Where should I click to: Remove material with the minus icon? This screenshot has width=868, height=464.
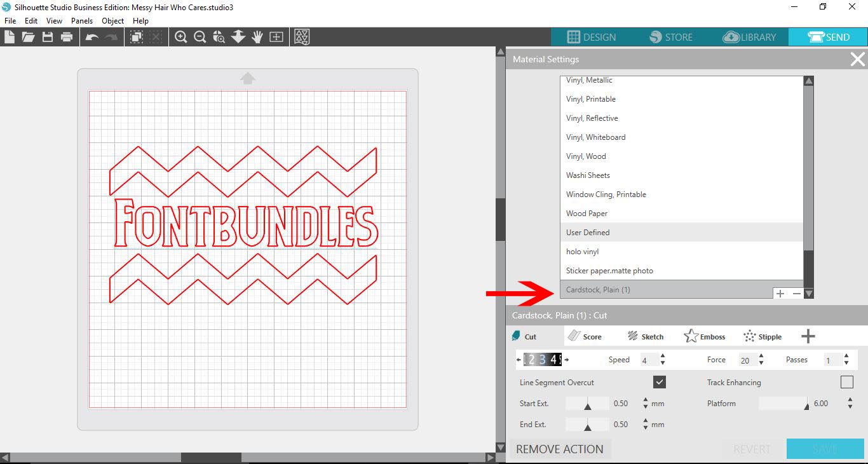click(x=796, y=293)
